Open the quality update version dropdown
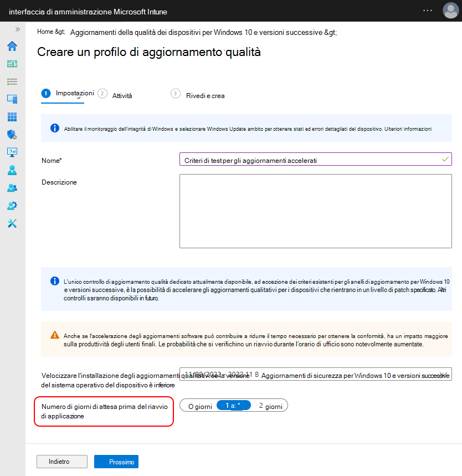This screenshot has width=462, height=476. pos(315,374)
